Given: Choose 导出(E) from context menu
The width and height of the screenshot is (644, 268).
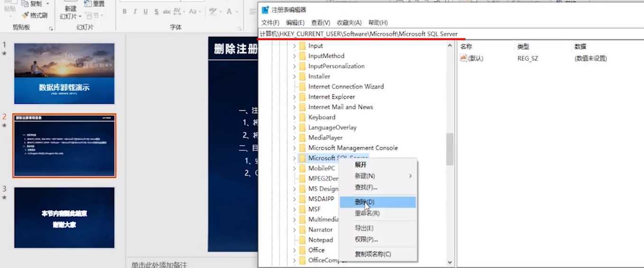Looking at the screenshot, I should coord(378,228).
